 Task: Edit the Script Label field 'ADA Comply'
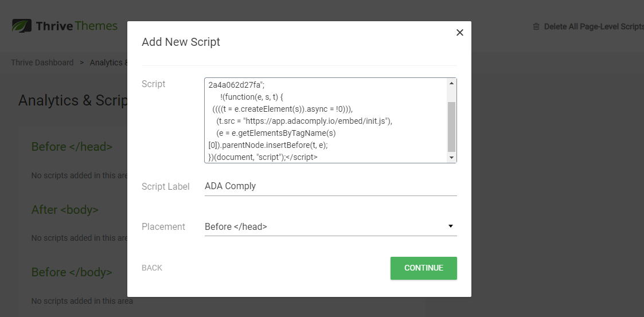(x=331, y=186)
